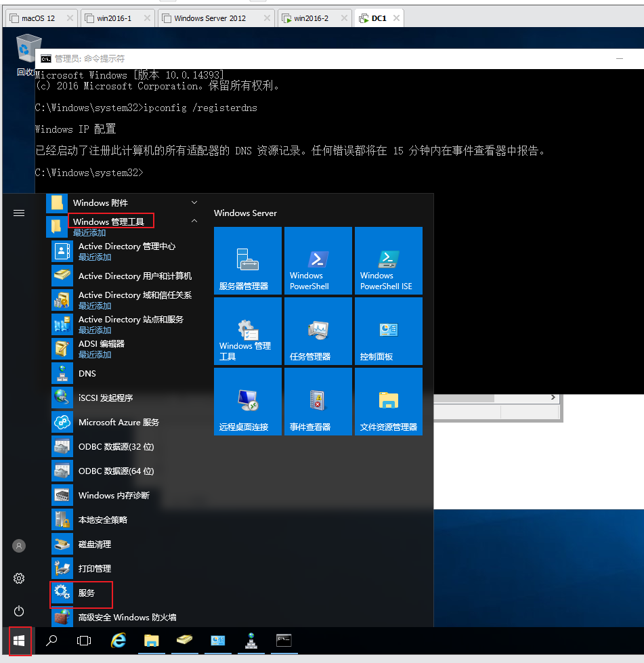Viewport: 644px width, 663px height.
Task: Launch Windows PowerShell ISE tile
Action: click(x=389, y=261)
